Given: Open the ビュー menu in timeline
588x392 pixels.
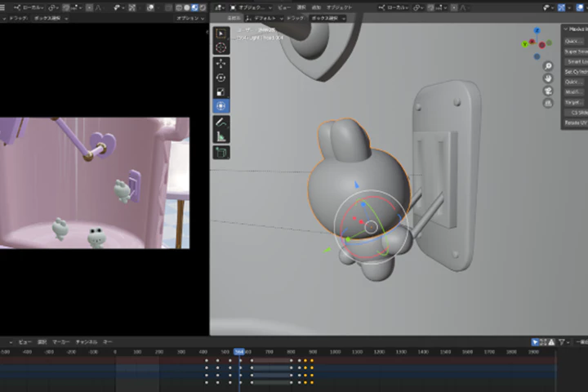Looking at the screenshot, I should (24, 341).
